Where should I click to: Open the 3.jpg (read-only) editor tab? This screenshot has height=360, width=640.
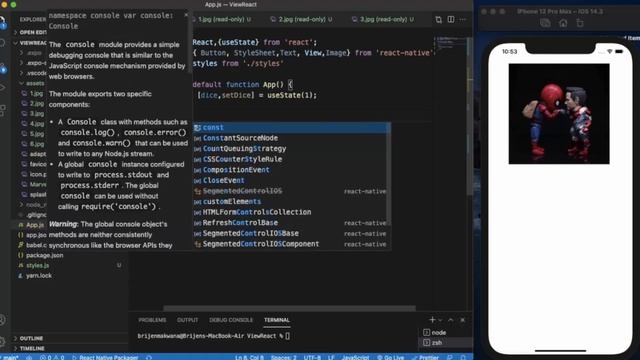382,19
